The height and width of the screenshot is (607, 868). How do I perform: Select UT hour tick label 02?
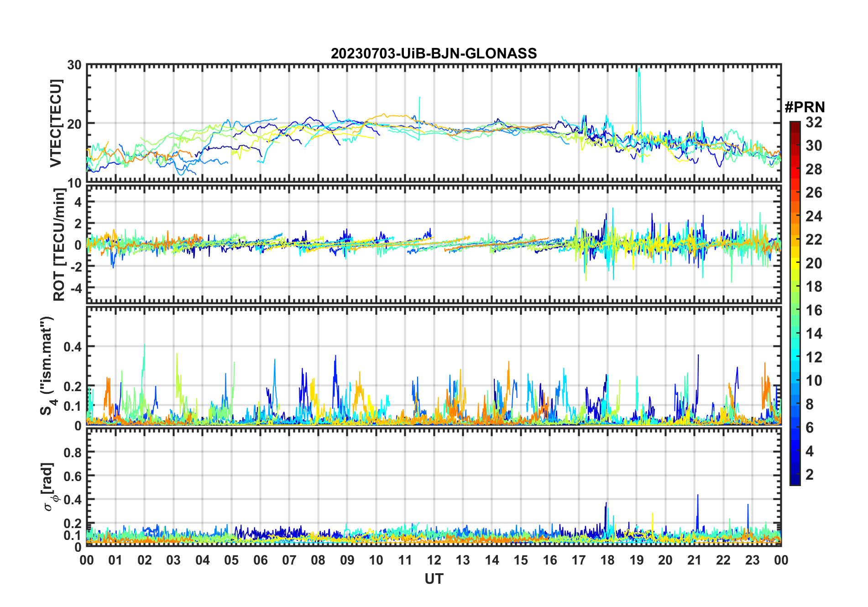click(x=145, y=560)
